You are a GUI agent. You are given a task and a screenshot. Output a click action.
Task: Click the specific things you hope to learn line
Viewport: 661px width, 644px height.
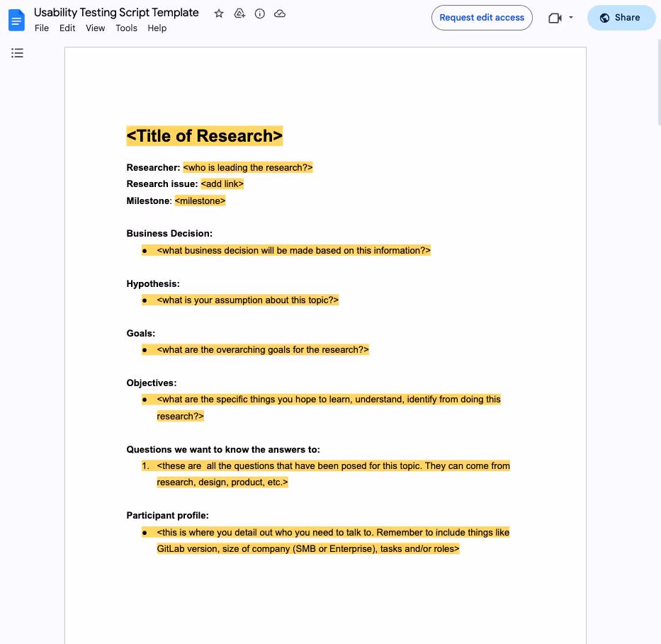point(329,399)
